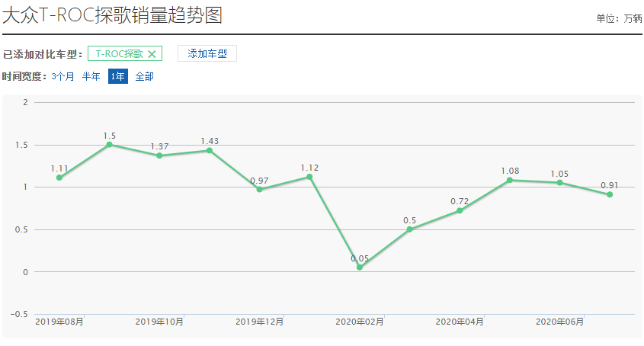Image resolution: width=644 pixels, height=346 pixels.
Task: Click the 0.72 data point for 2020年04月
Action: (x=460, y=210)
